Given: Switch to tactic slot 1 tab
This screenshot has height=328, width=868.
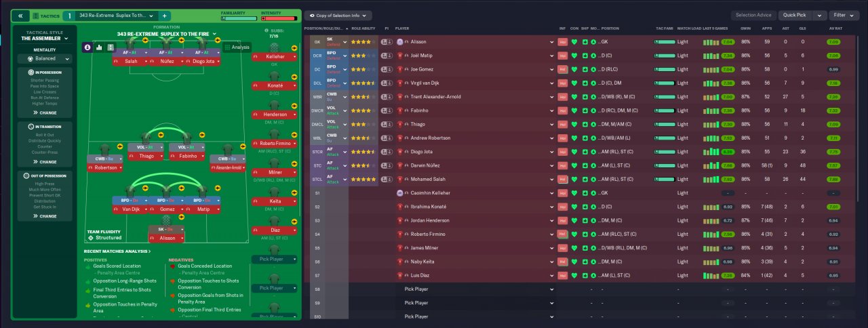Looking at the screenshot, I should pyautogui.click(x=68, y=15).
